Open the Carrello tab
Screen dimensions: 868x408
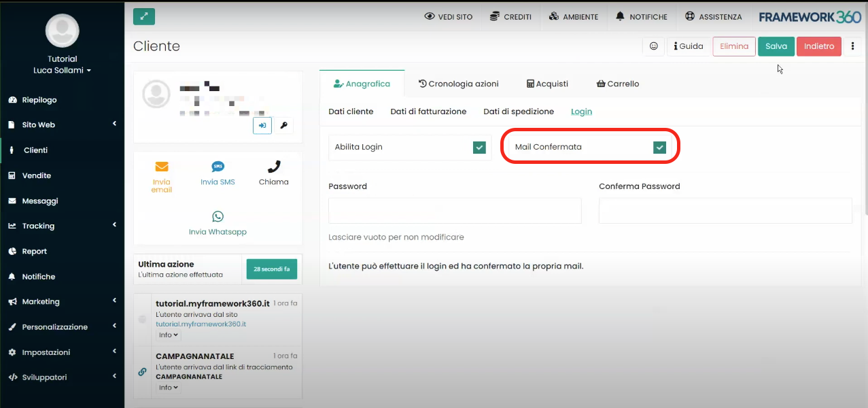617,84
